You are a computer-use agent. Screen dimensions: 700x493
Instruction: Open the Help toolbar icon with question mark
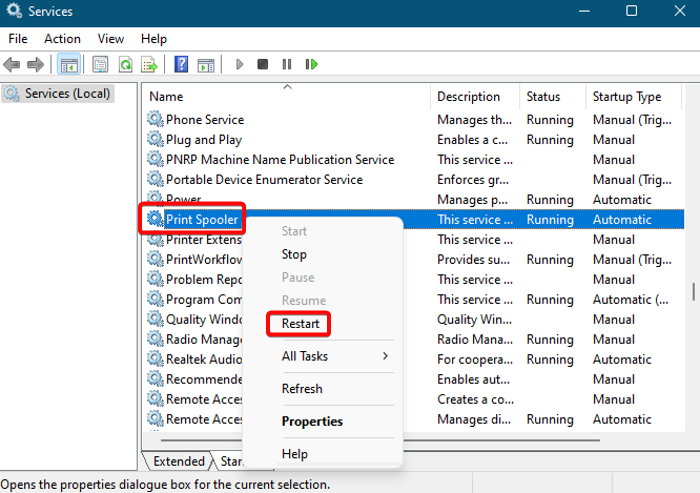tap(181, 65)
